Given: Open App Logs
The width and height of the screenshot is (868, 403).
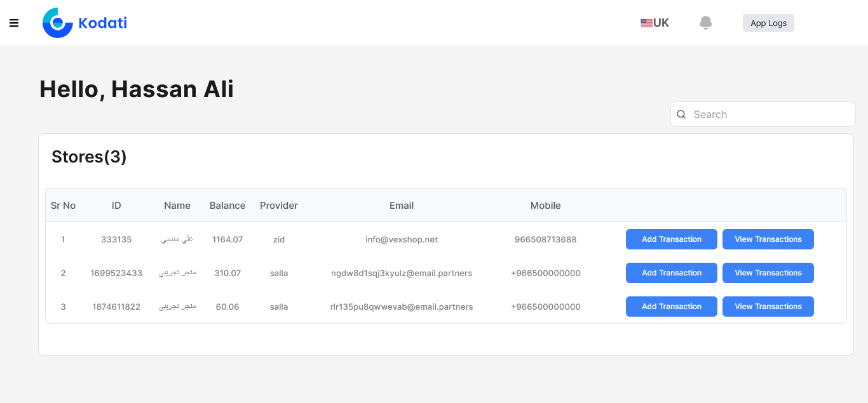Looking at the screenshot, I should click(x=768, y=23).
